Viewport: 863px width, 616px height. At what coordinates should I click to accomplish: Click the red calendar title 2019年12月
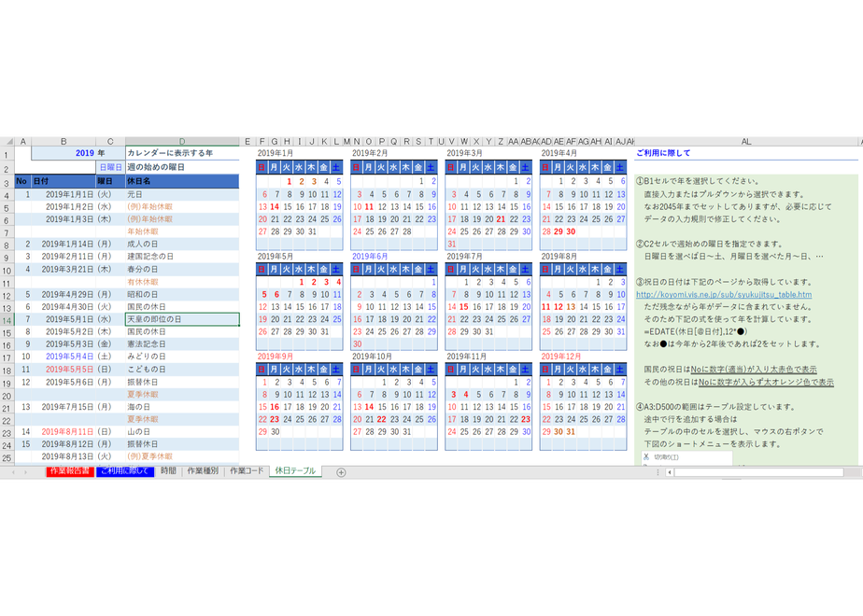(561, 357)
